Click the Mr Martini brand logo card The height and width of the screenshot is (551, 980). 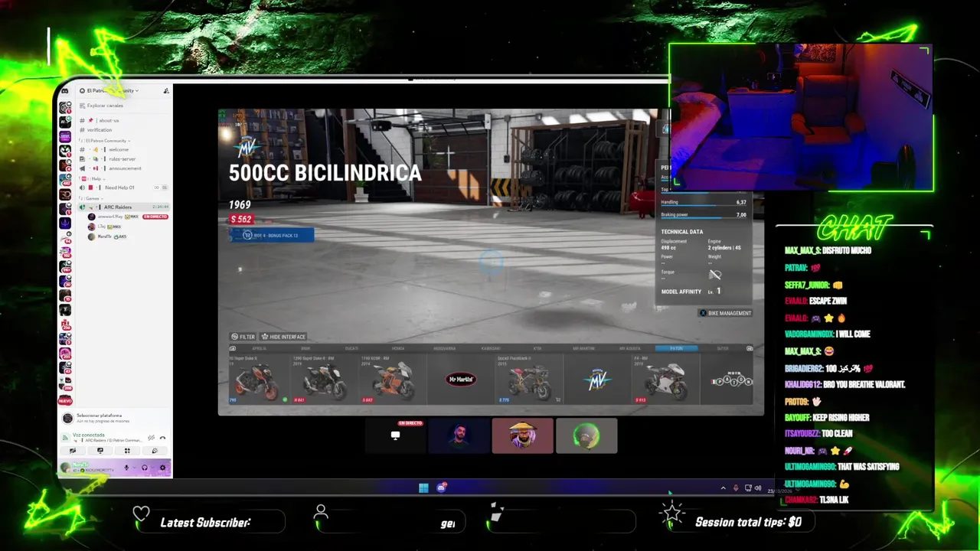tap(461, 379)
